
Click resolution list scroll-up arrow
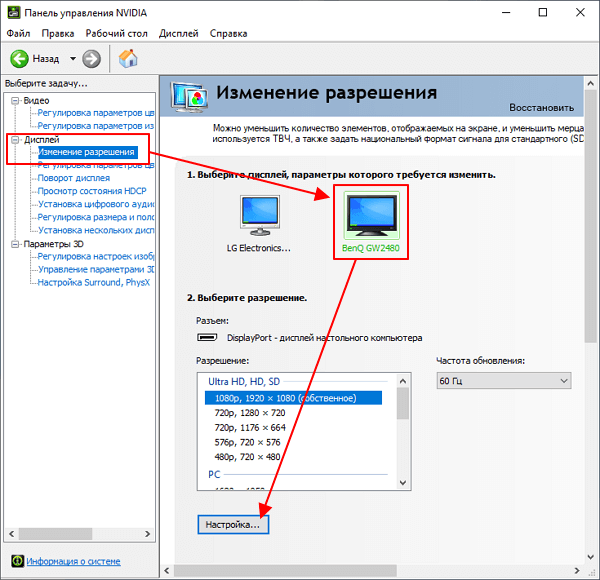[x=403, y=381]
